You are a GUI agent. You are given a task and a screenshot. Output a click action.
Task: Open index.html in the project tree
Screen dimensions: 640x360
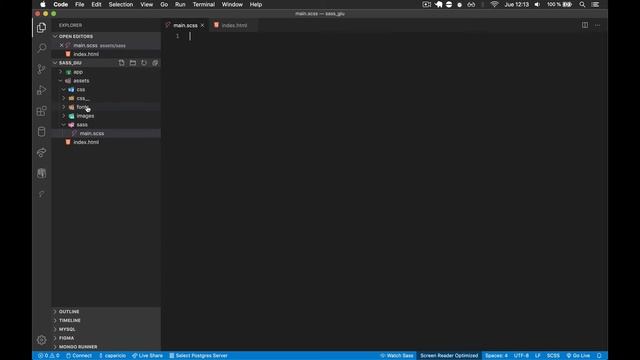click(x=86, y=142)
